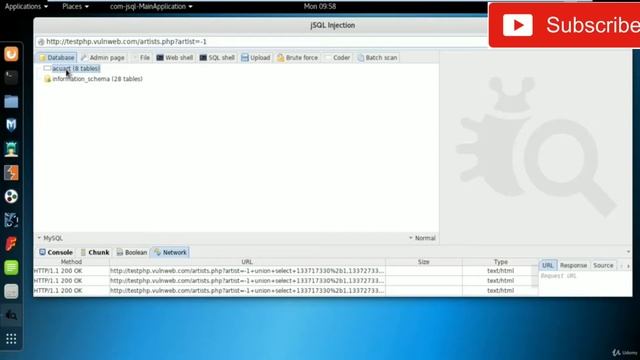
Task: Select the Network tab
Action: pos(171,252)
